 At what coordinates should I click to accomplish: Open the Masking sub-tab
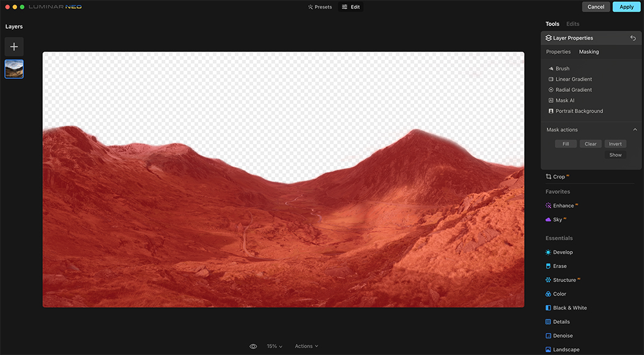click(589, 52)
